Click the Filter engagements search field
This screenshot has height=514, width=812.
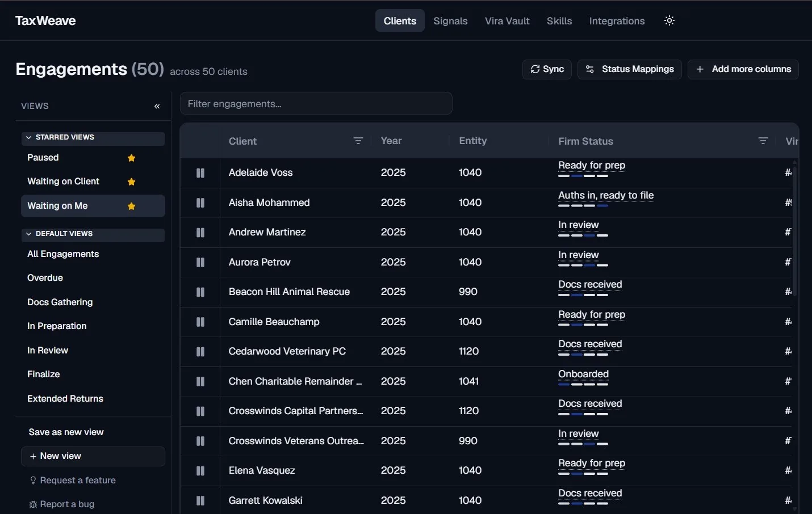click(x=316, y=103)
